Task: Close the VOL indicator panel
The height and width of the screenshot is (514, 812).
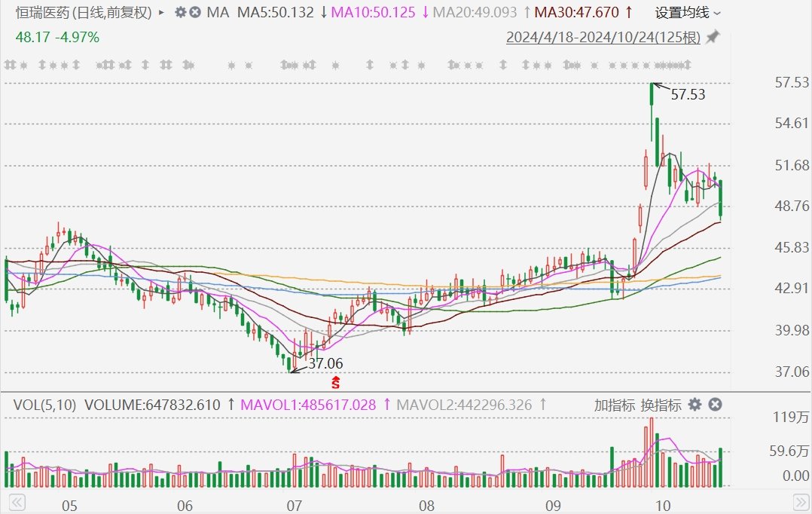Action: [715, 405]
